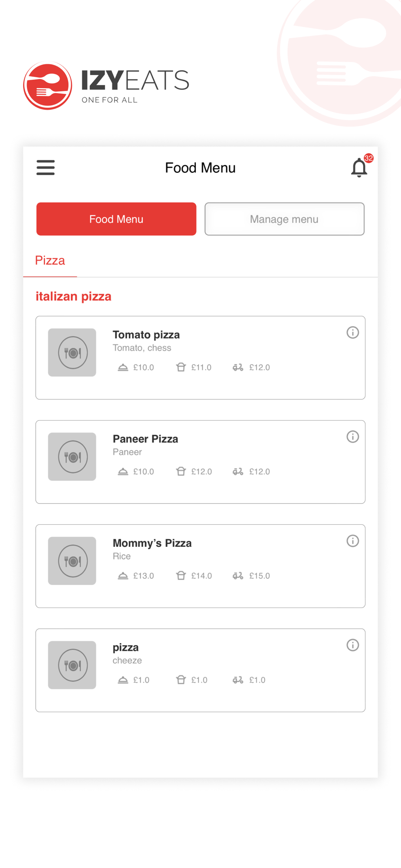Click Tomato pizza dine-in price icon
The image size is (401, 868).
point(123,368)
